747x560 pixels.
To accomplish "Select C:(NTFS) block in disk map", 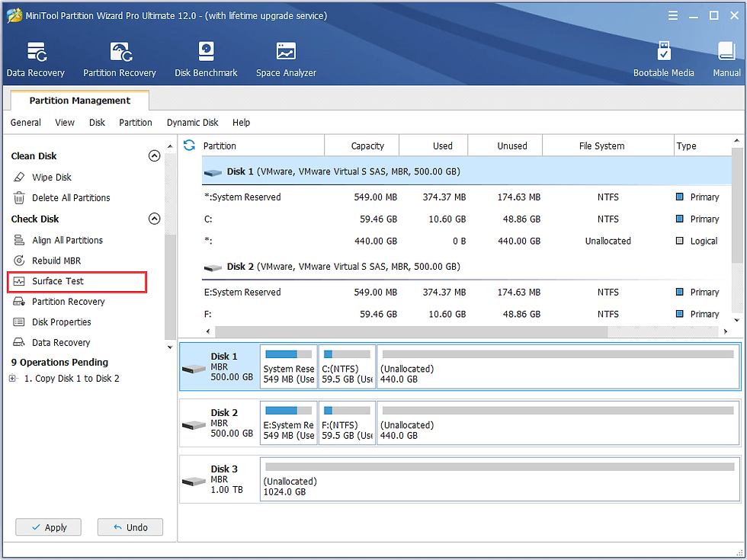I will (x=347, y=366).
